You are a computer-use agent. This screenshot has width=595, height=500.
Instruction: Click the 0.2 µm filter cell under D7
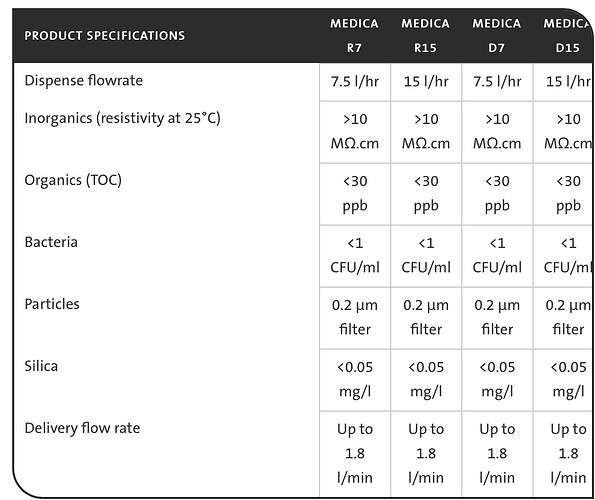(497, 317)
